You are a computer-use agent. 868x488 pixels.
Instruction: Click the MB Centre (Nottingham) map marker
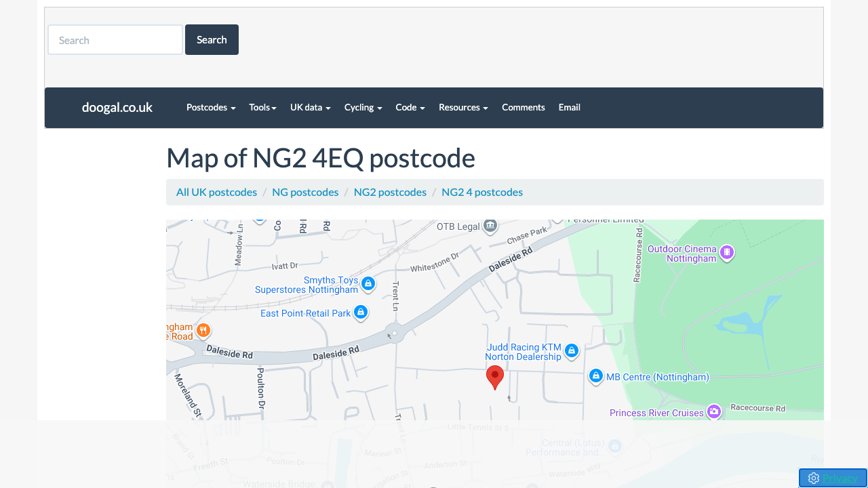pyautogui.click(x=595, y=376)
